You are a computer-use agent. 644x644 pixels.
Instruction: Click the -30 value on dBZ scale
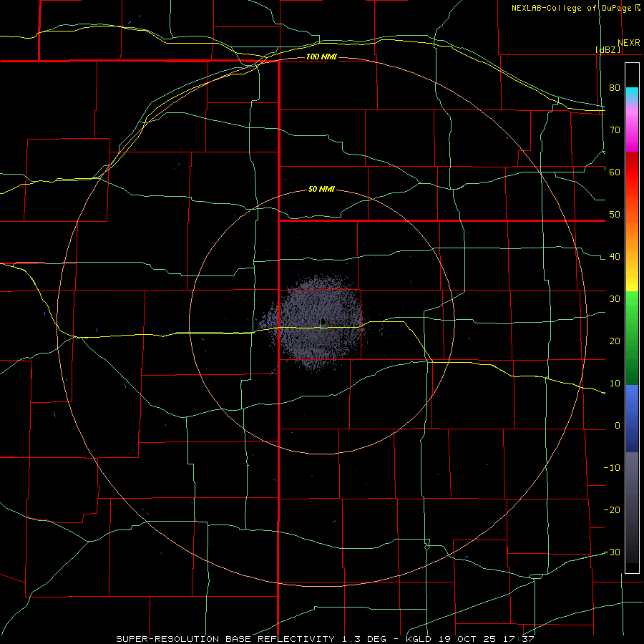point(612,552)
